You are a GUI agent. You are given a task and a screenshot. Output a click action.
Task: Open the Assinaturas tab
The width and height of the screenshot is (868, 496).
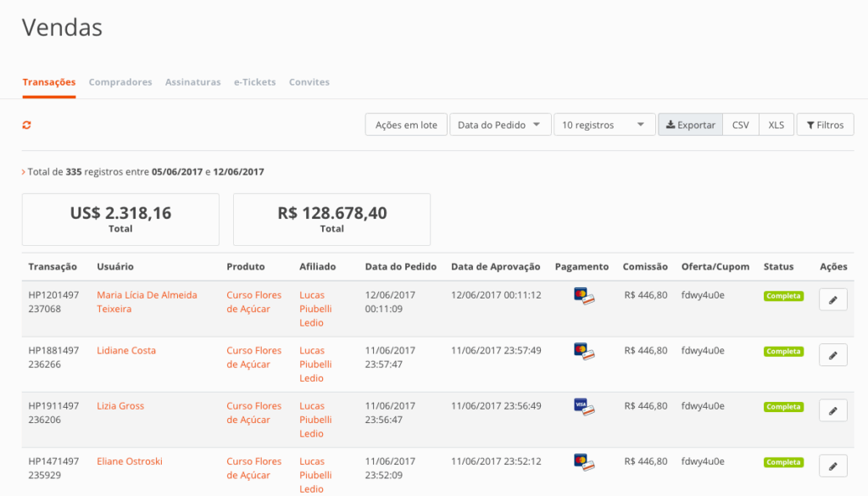(x=192, y=82)
